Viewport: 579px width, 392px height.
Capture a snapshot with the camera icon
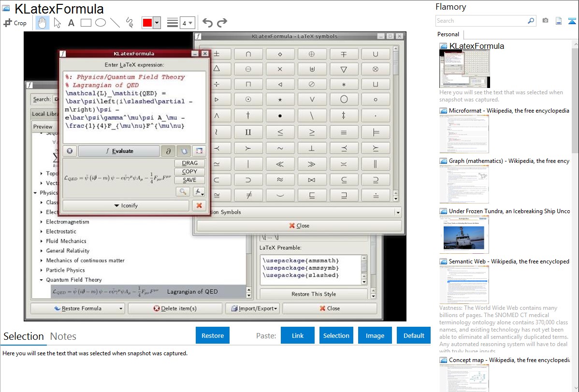[x=545, y=21]
